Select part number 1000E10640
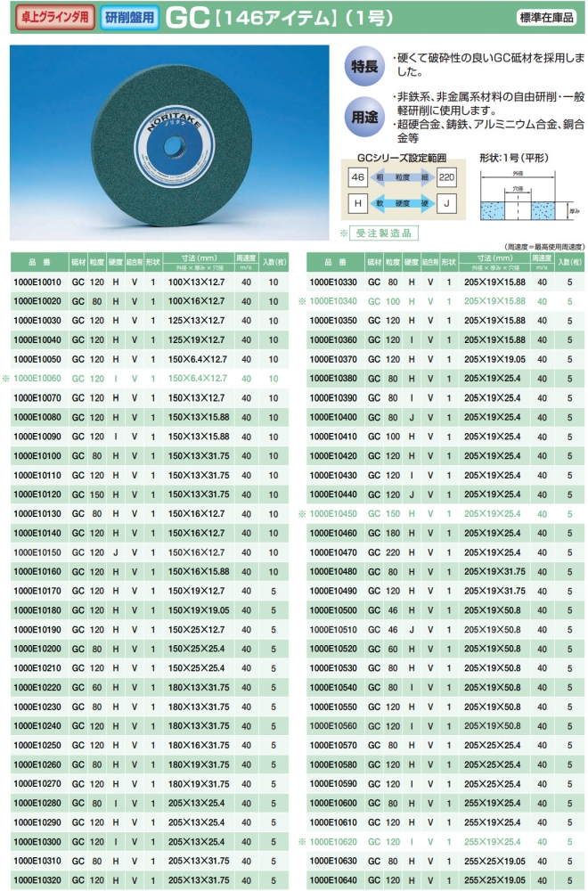This screenshot has width=588, height=891. pos(333,880)
